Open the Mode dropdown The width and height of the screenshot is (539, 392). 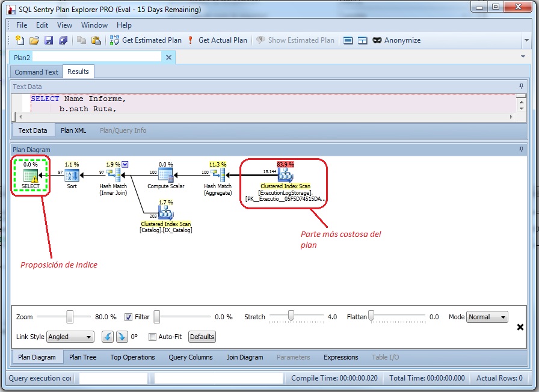pyautogui.click(x=487, y=317)
